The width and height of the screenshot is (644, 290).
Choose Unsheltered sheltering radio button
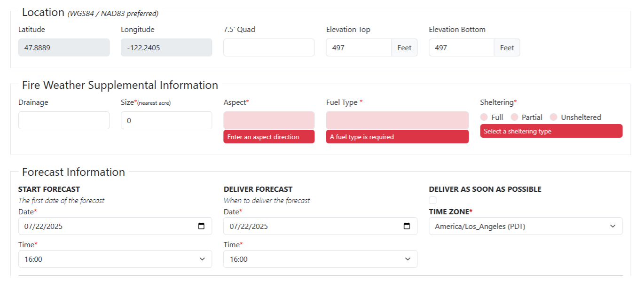[554, 117]
